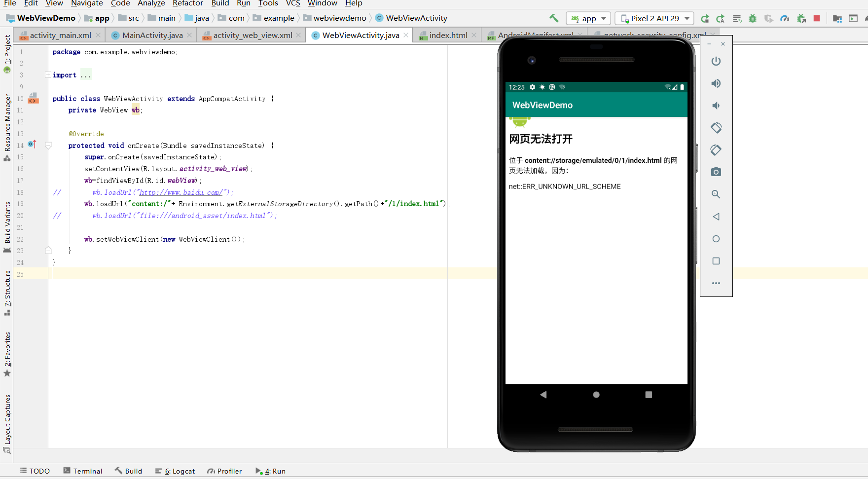The height and width of the screenshot is (479, 868).
Task: Open the TODO tool window
Action: click(x=35, y=471)
